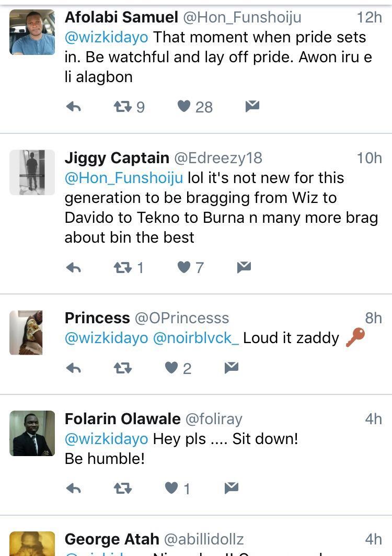392x556 pixels.
Task: Open Folarin Olawale's profile avatar
Action: [x=32, y=433]
